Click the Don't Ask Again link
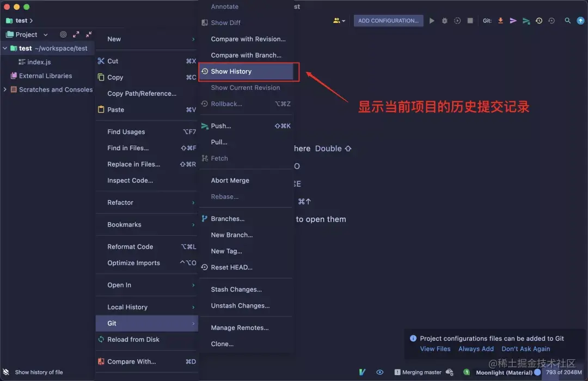The width and height of the screenshot is (588, 381). 525,348
